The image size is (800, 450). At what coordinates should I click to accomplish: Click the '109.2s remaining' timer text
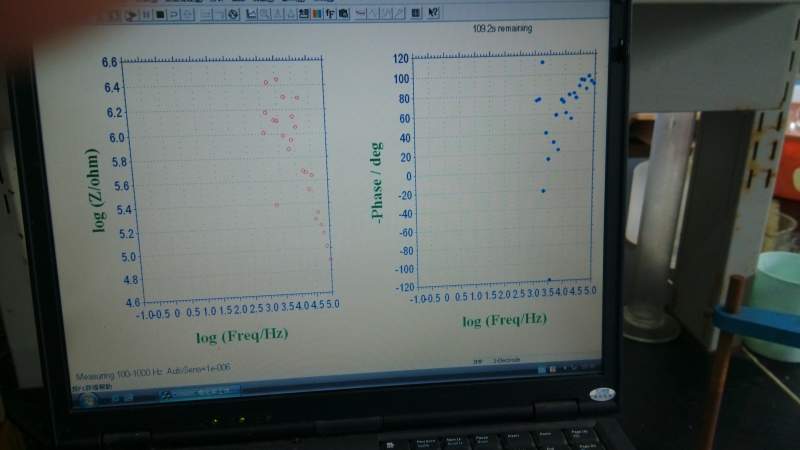point(503,28)
